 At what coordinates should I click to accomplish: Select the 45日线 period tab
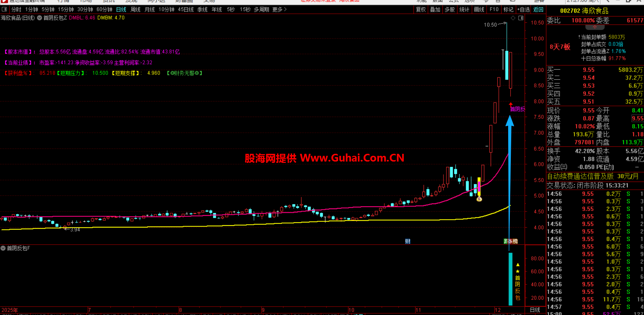(186, 9)
